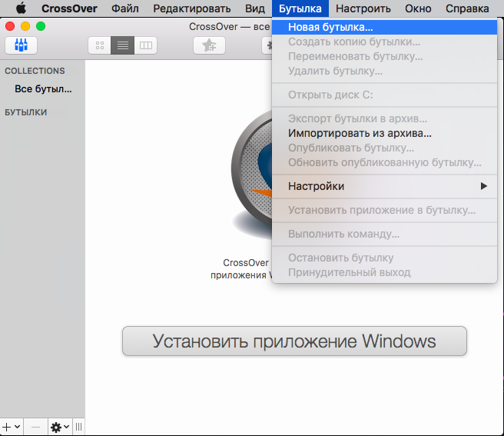Switch to list view
The height and width of the screenshot is (436, 504).
point(122,45)
